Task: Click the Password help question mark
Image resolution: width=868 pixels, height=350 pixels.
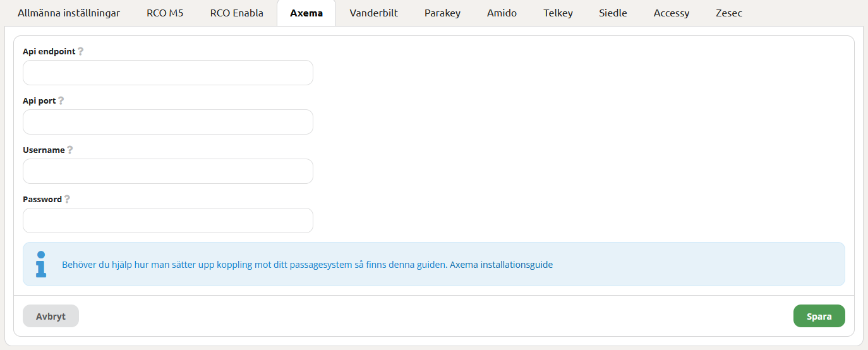Action: (x=67, y=199)
